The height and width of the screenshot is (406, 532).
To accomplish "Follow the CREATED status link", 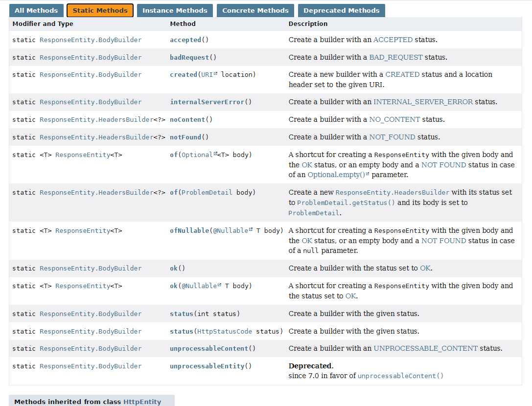I will [402, 75].
